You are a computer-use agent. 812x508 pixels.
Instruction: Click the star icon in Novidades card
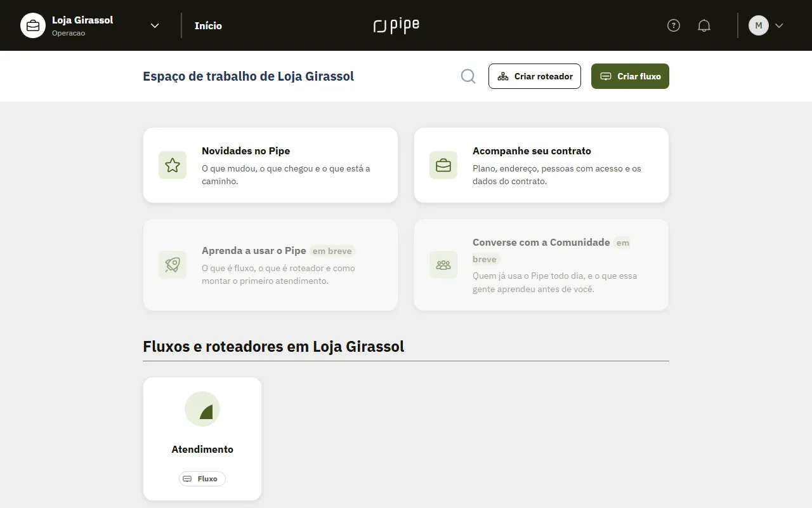[173, 165]
